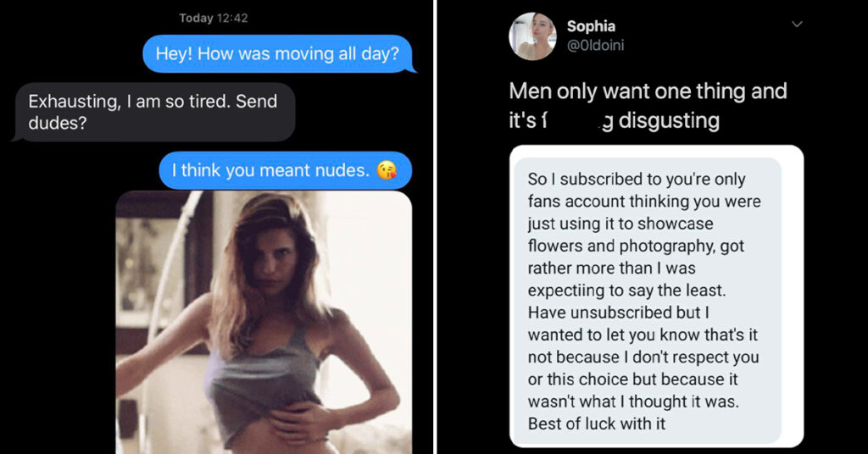Select the "Exhausting, I am so tired" gray bubble

tap(154, 113)
